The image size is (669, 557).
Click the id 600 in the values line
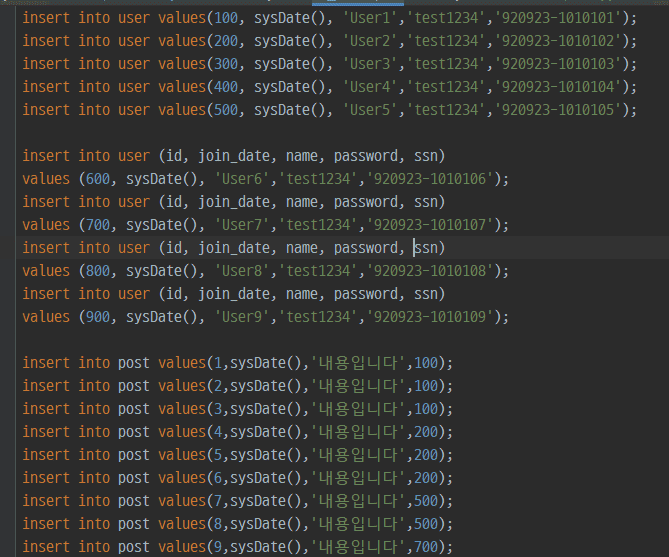tap(98, 179)
